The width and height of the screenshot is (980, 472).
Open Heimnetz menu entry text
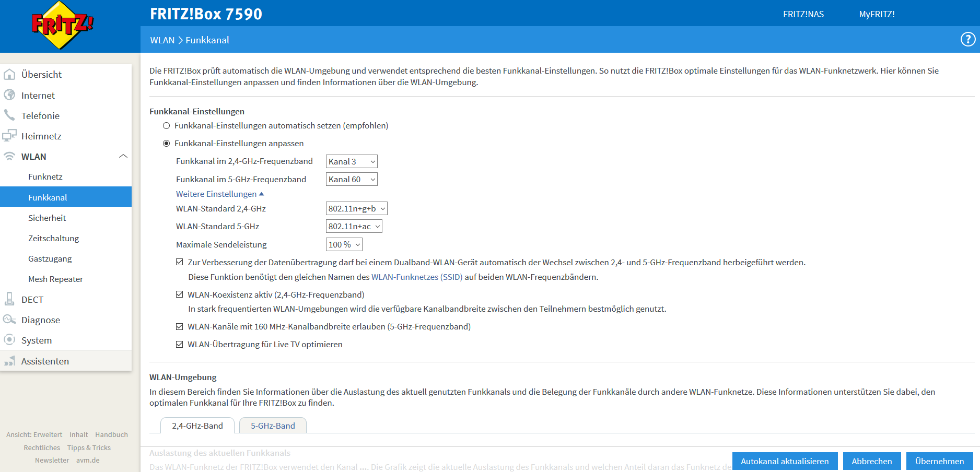pyautogui.click(x=41, y=136)
